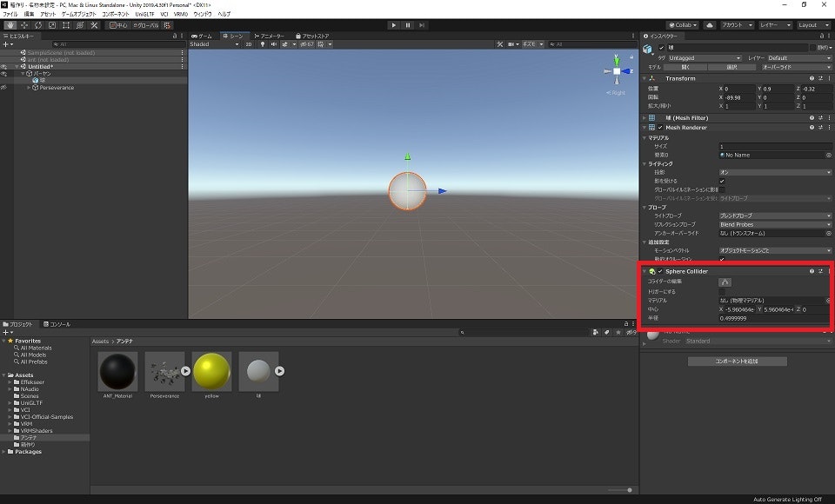Open レイヤー dropdown in top toolbar
Screen dimensions: 835x504
pyautogui.click(x=775, y=25)
